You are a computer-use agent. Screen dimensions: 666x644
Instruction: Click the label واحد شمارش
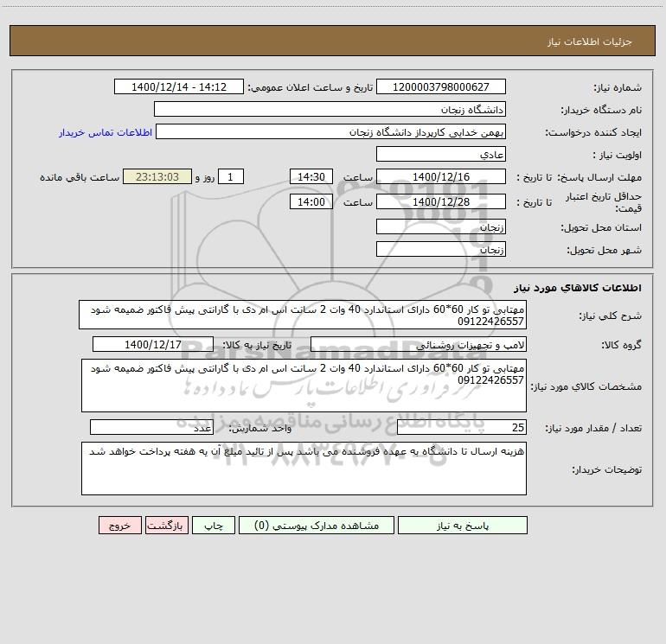point(260,429)
